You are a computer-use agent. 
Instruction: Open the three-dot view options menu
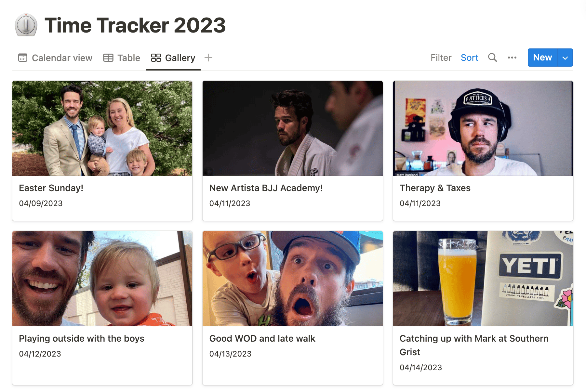coord(512,58)
